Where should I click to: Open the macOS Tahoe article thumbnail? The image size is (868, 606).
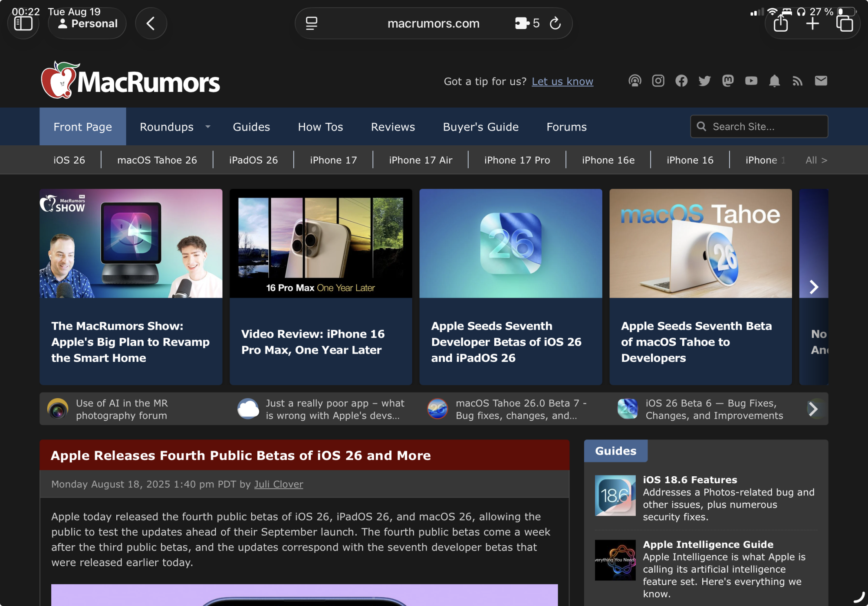(700, 243)
